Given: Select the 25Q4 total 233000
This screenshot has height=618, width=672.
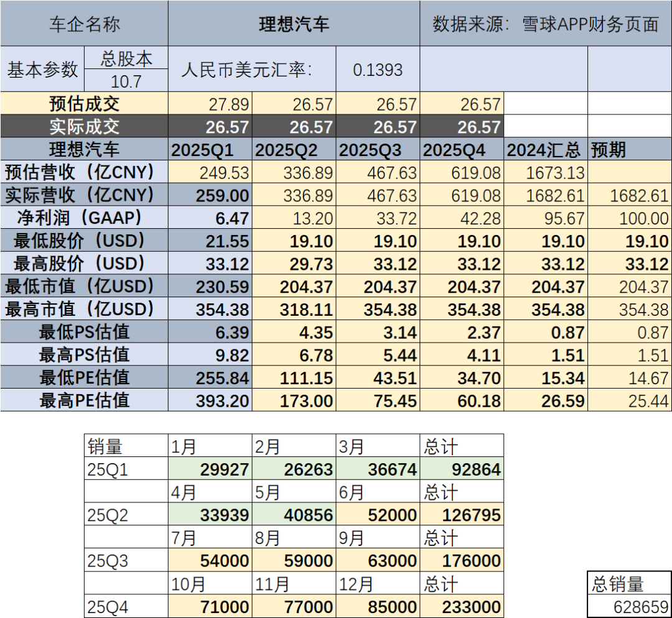Looking at the screenshot, I should 462,606.
